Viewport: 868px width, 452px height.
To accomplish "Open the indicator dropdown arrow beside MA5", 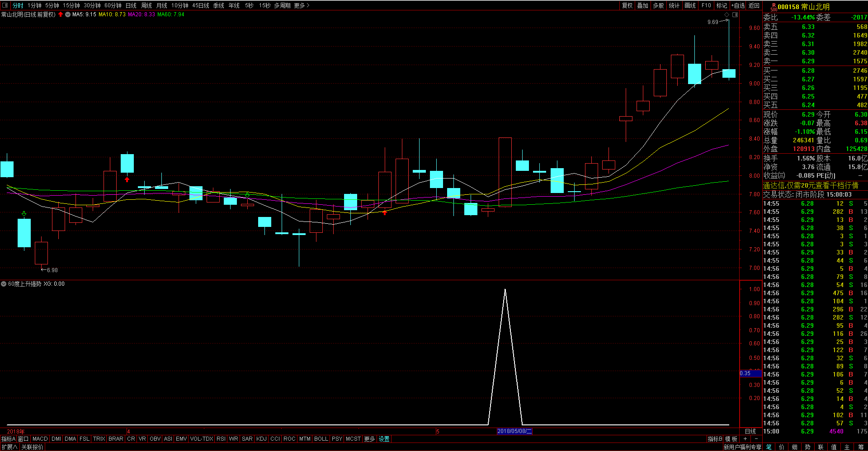I will 68,14.
